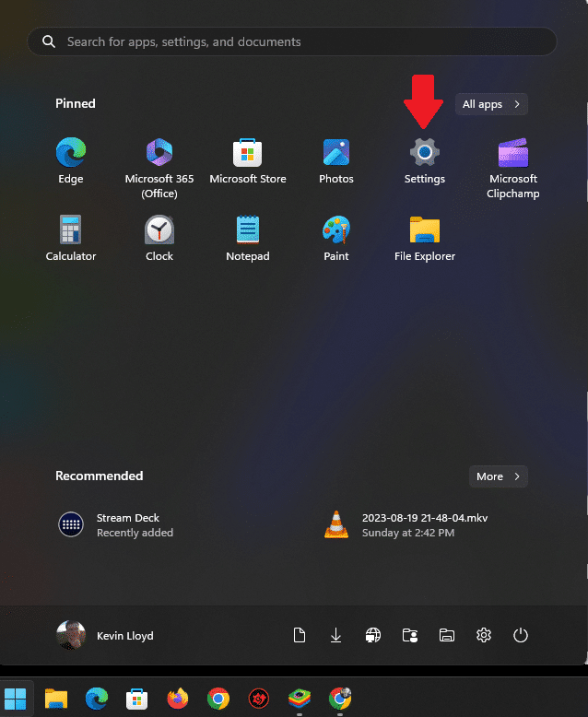Open the Downloads folder shortcut icon
Viewport: 588px width, 717px height.
(x=335, y=635)
